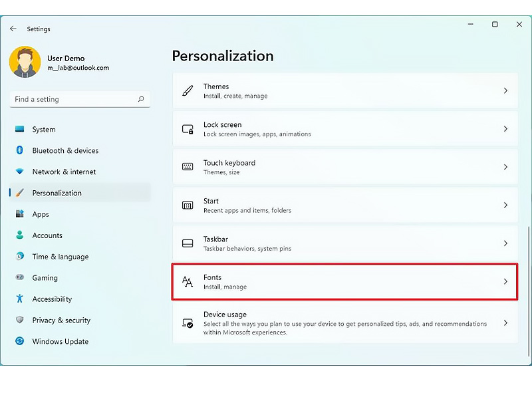Click the Bluetooth icon in sidebar
This screenshot has height=399, width=532.
click(x=20, y=150)
